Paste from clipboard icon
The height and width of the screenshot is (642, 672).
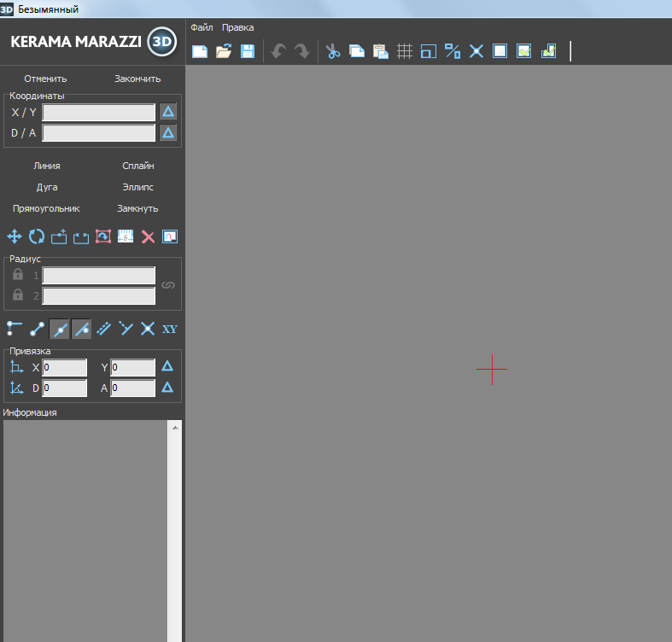[381, 51]
